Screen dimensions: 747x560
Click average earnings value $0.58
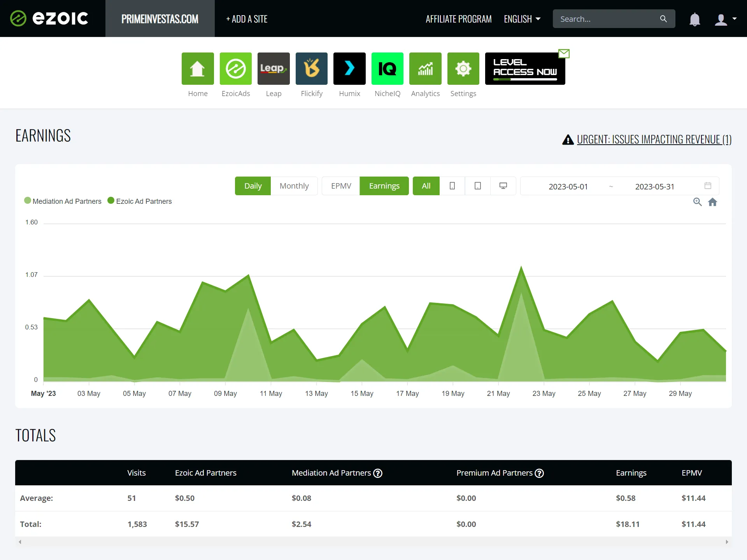tap(626, 498)
